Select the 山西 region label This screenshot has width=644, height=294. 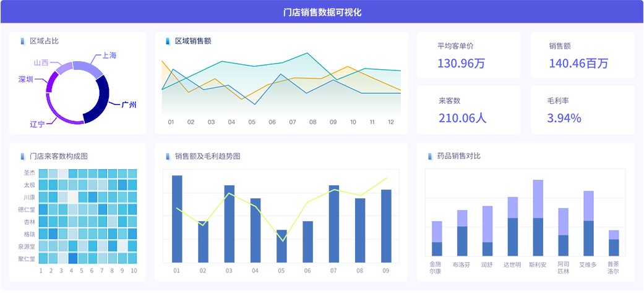[x=41, y=63]
